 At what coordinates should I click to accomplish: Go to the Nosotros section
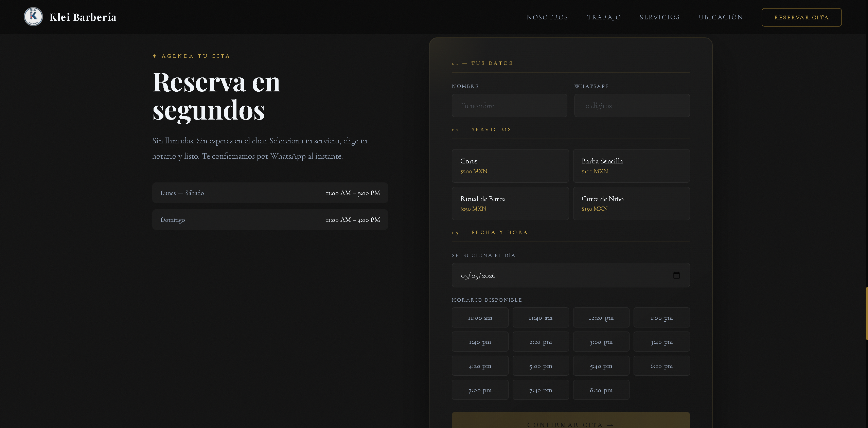coord(547,17)
